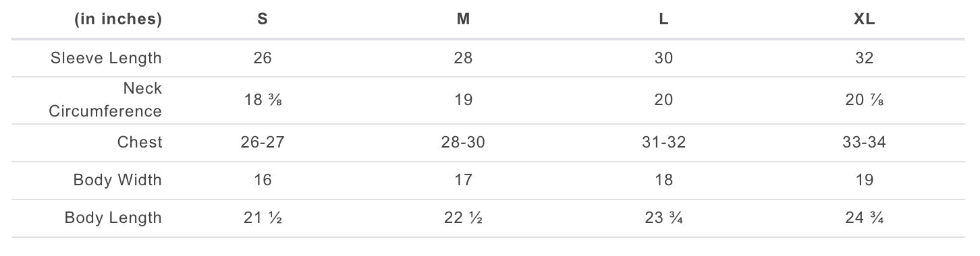
Task: Click the 31-32 chest value for L
Action: (x=664, y=142)
